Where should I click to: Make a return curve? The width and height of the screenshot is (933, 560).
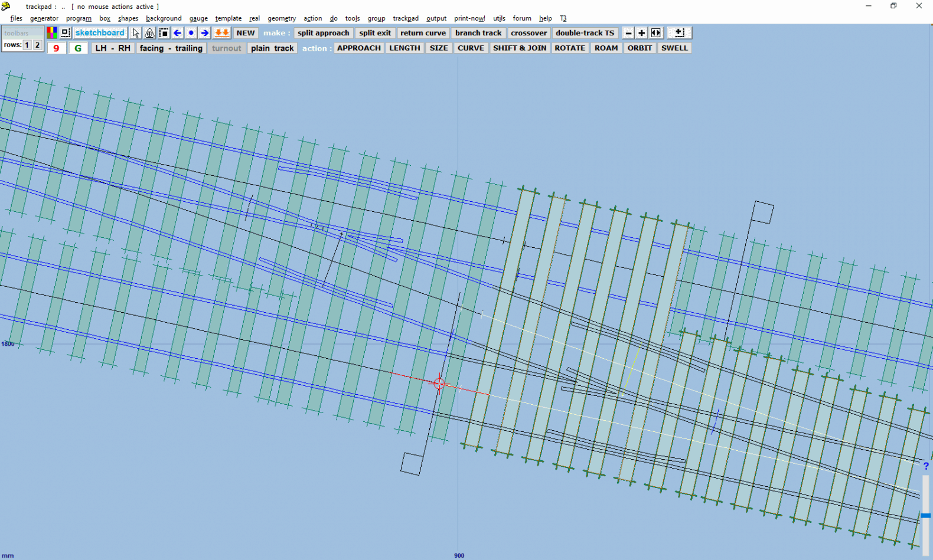(423, 33)
